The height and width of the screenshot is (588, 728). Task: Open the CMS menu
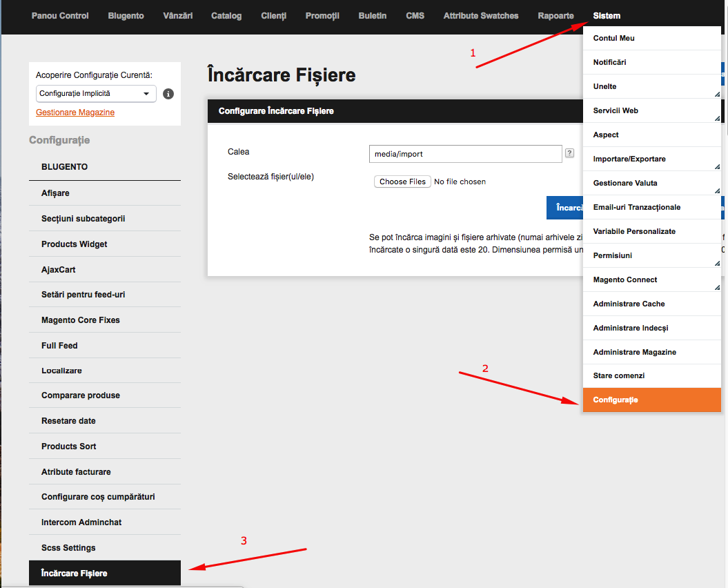(x=415, y=16)
